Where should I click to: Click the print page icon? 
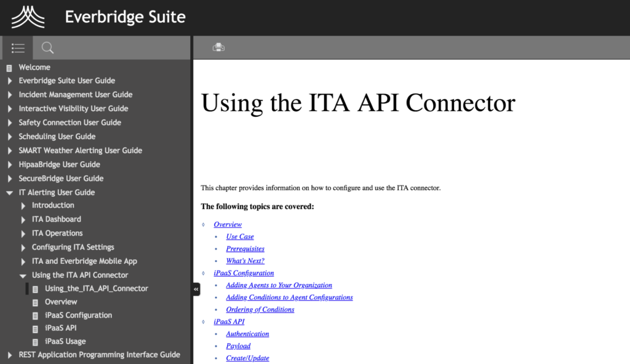[218, 47]
